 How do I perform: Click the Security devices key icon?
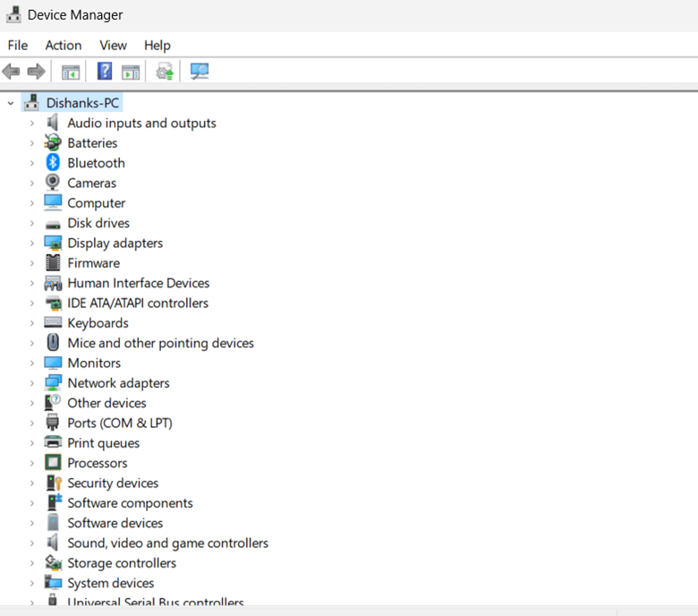54,483
